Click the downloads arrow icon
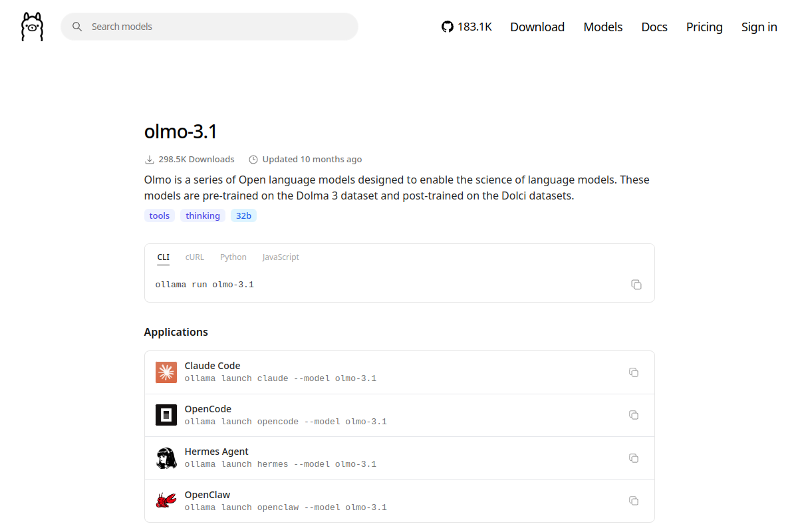Image resolution: width=798 pixels, height=532 pixels. point(149,160)
